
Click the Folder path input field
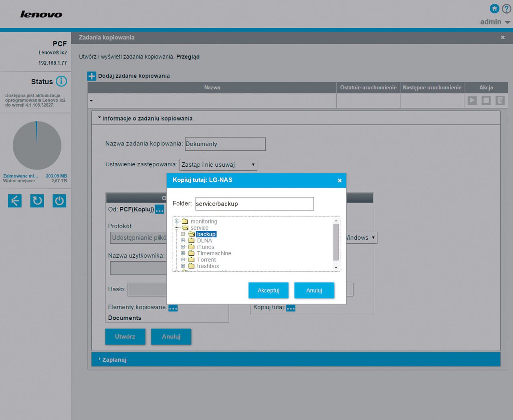254,204
